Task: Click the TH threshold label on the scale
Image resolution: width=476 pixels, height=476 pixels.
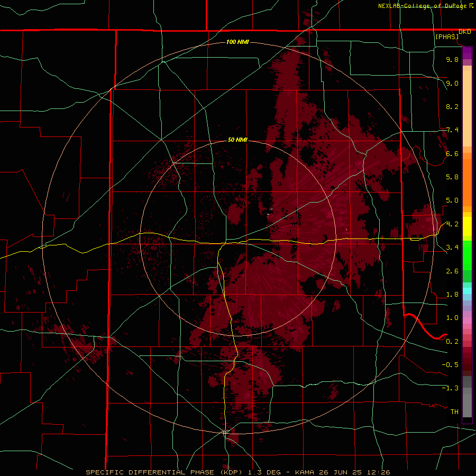Action: (x=454, y=412)
